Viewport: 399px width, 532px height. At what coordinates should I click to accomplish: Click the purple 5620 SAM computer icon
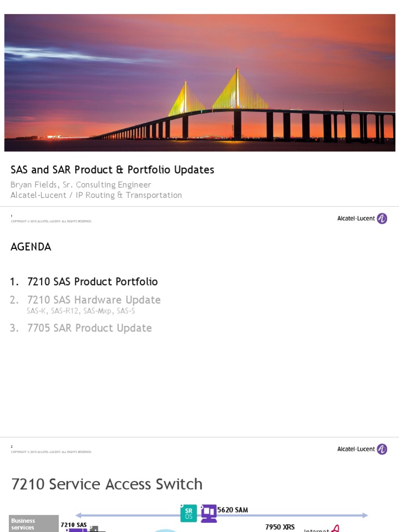[209, 513]
